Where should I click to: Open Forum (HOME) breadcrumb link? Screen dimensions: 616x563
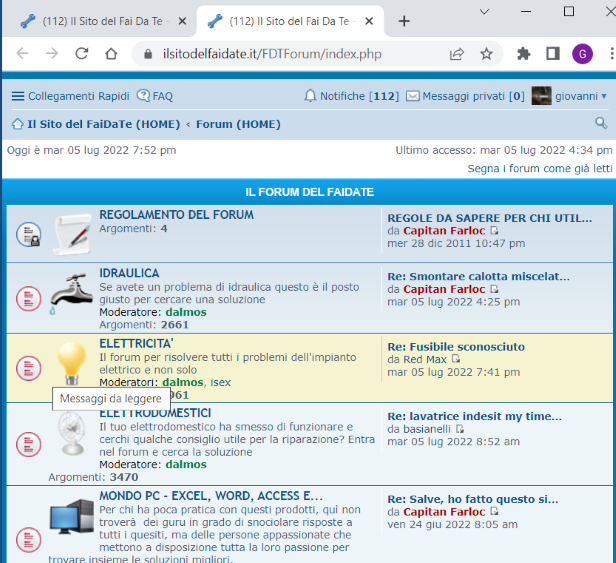[238, 125]
